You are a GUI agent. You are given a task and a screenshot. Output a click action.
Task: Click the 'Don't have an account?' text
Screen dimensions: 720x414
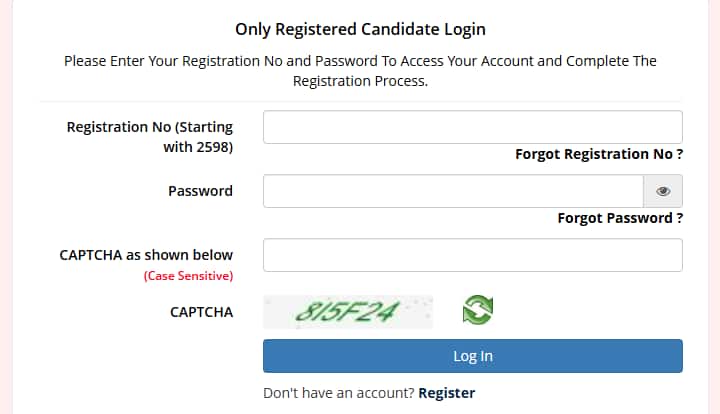tap(339, 393)
